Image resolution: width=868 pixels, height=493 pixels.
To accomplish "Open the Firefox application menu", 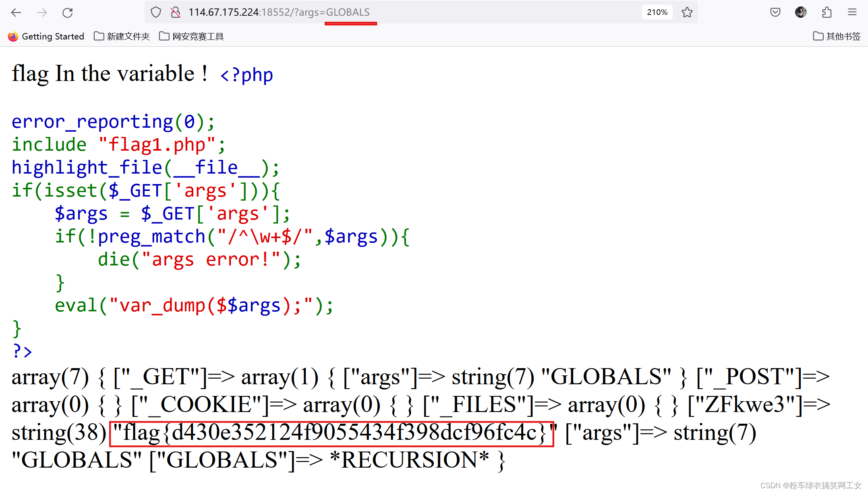I will (852, 12).
